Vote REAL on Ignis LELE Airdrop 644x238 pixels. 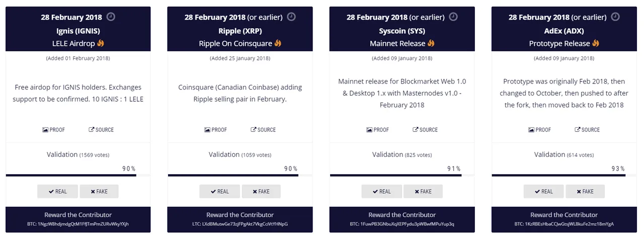[58, 191]
